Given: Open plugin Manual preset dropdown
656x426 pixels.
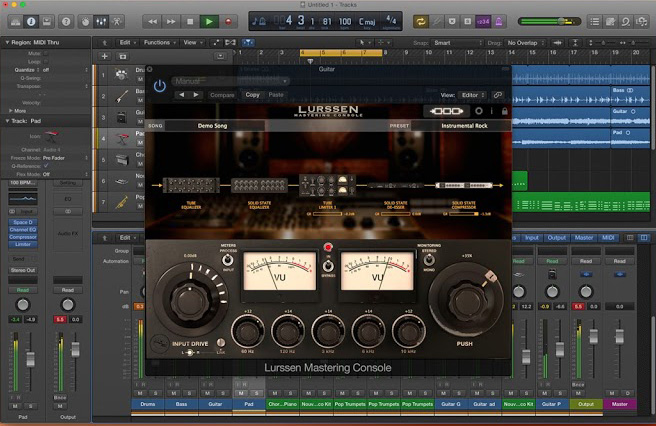Looking at the screenshot, I should (x=230, y=81).
